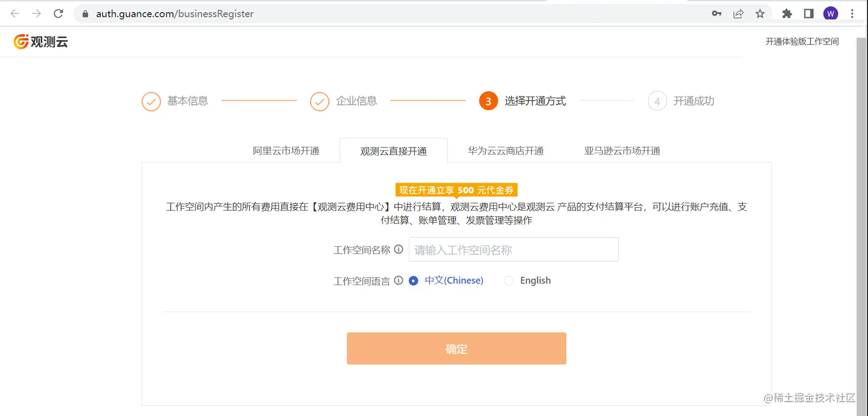
Task: Open the saved passwords key icon
Action: tap(716, 14)
